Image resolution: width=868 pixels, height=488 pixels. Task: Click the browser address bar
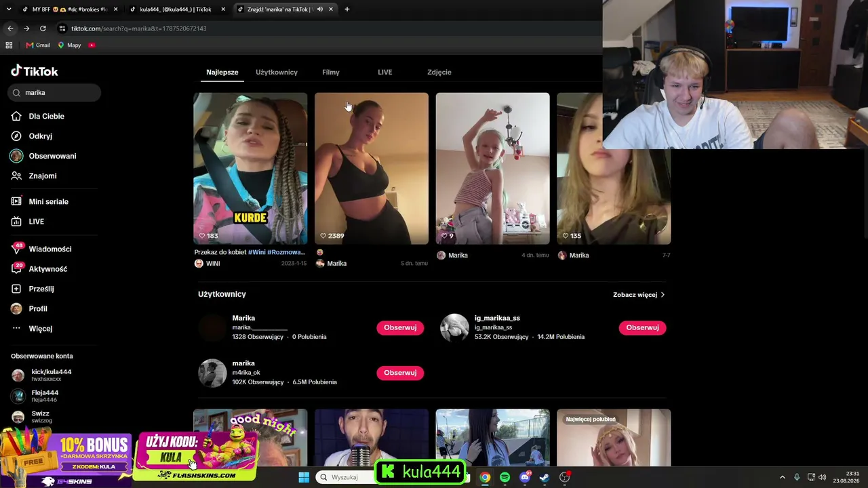325,28
